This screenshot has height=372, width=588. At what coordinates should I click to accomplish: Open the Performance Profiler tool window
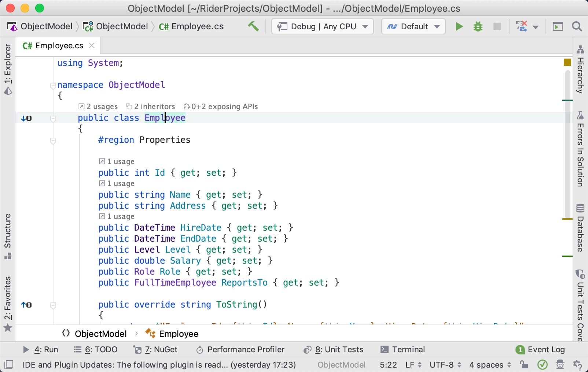[240, 350]
